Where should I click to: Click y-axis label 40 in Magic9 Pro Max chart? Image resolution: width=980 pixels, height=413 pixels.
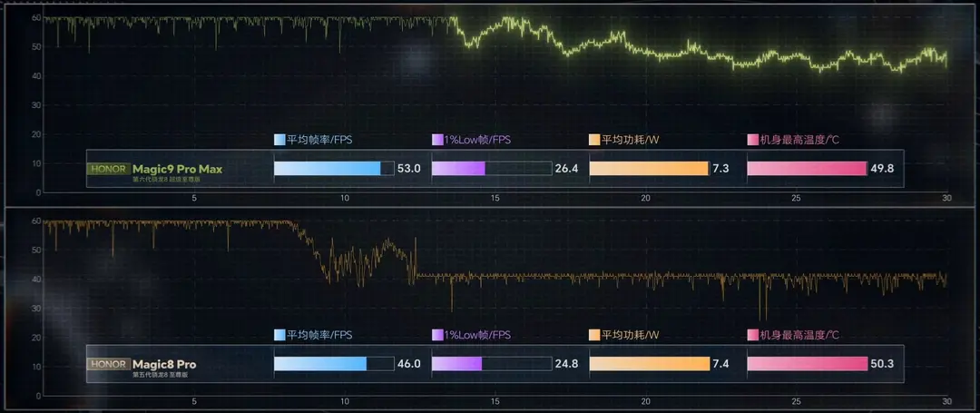pos(36,76)
